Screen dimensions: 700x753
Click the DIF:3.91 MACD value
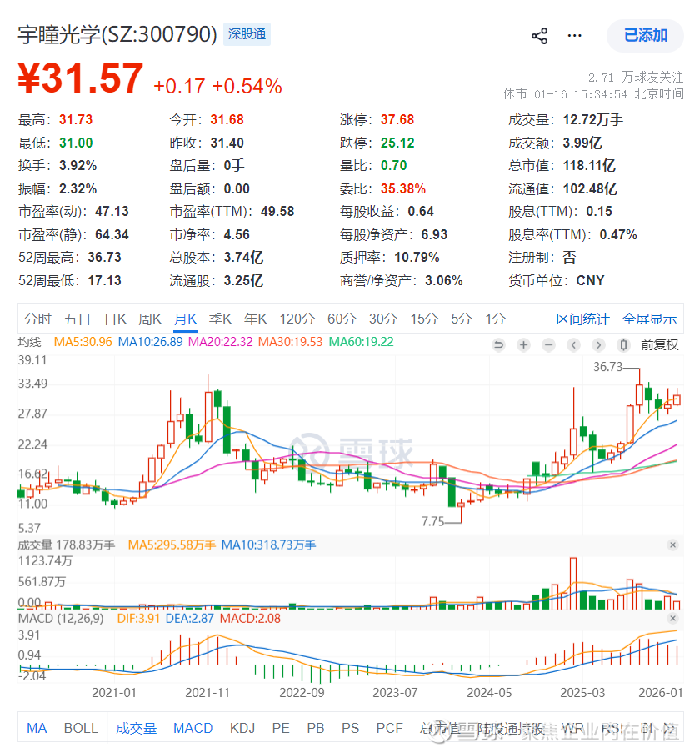coord(138,618)
